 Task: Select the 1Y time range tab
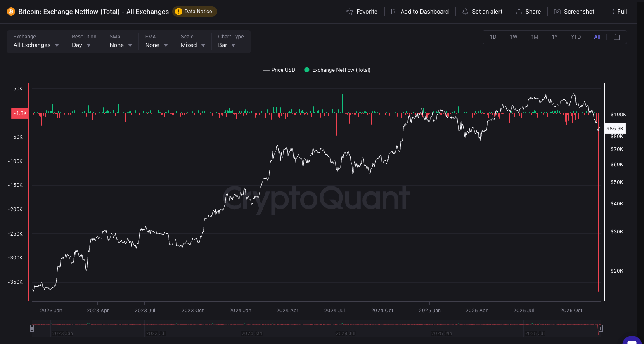tap(554, 37)
